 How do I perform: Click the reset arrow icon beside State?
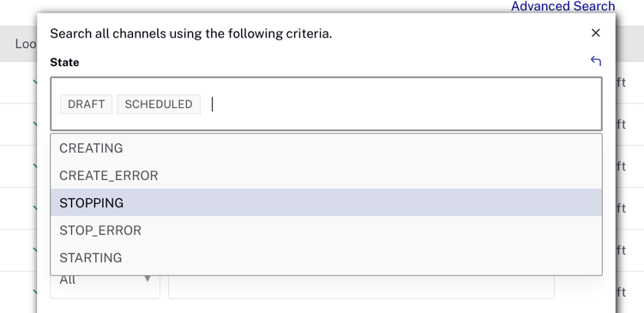595,61
